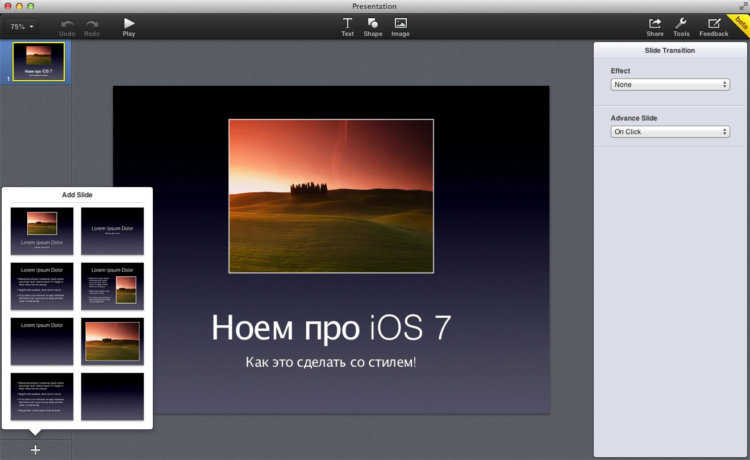Click the plus add slide button
750x460 pixels.
pyautogui.click(x=35, y=449)
